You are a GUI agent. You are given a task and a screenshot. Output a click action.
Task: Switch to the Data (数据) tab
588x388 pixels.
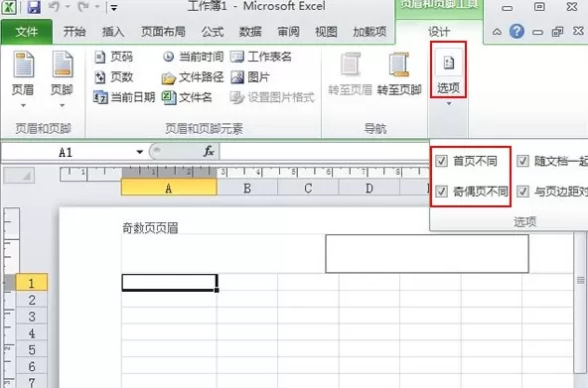tap(250, 32)
